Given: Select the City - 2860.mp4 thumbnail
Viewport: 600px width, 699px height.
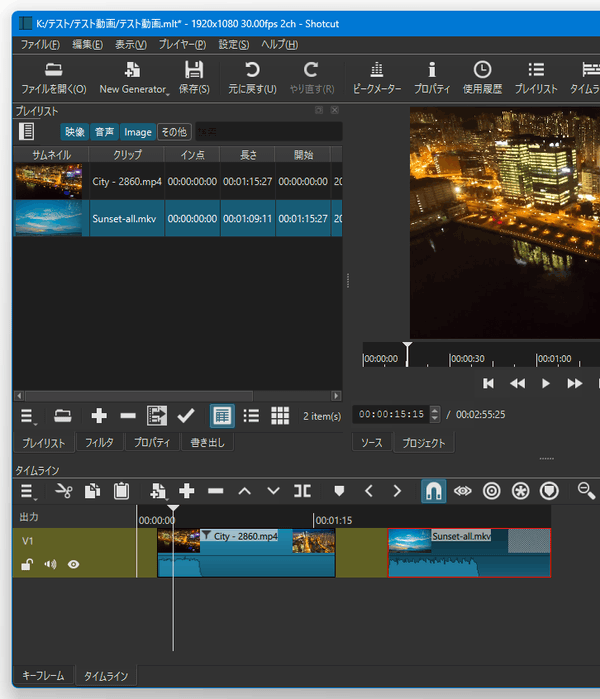Looking at the screenshot, I should pos(49,181).
